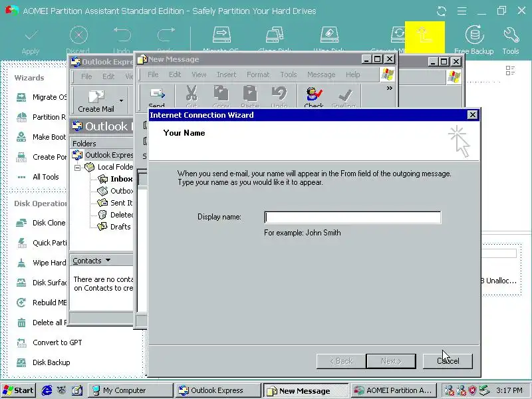Click the Discard icon in AOMEI toolbar
Image resolution: width=532 pixels, height=399 pixels.
(x=78, y=35)
